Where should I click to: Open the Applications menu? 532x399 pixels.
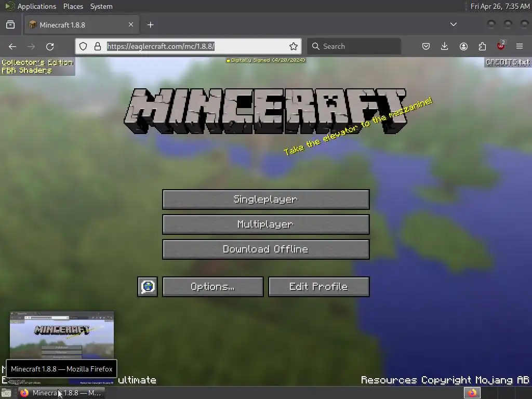click(x=37, y=6)
